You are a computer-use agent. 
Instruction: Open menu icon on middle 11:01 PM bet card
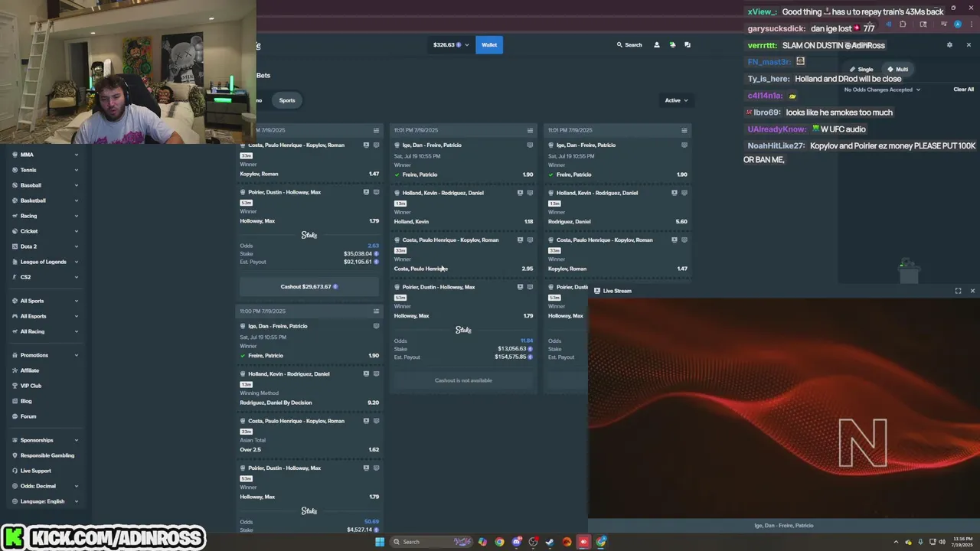[530, 130]
